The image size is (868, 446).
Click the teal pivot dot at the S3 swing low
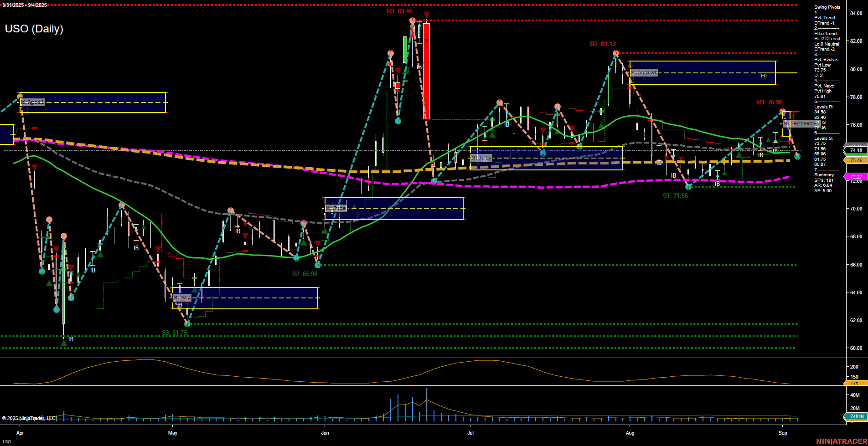(x=187, y=323)
